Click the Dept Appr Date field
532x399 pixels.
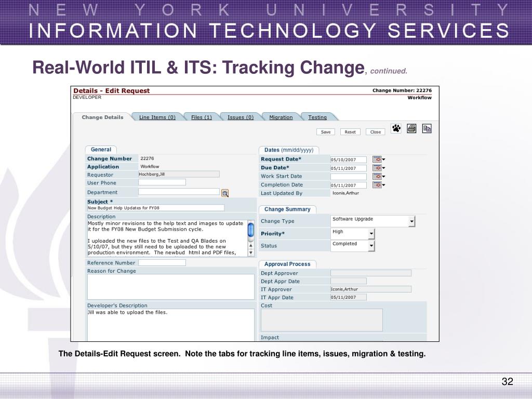point(349,281)
